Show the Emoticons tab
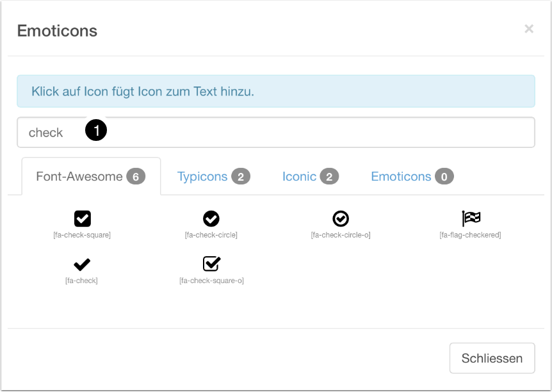 tap(401, 176)
